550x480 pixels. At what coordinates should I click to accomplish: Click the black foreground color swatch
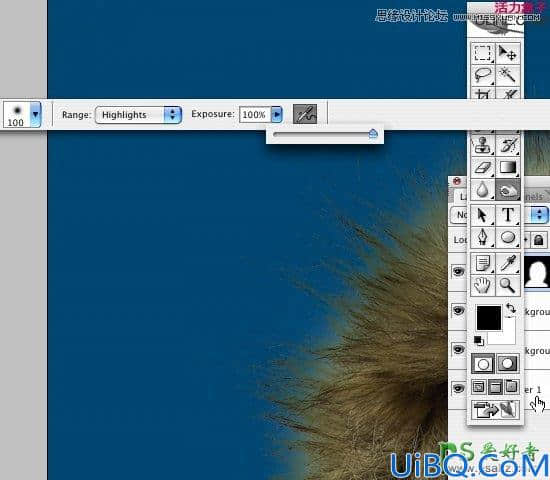point(489,318)
